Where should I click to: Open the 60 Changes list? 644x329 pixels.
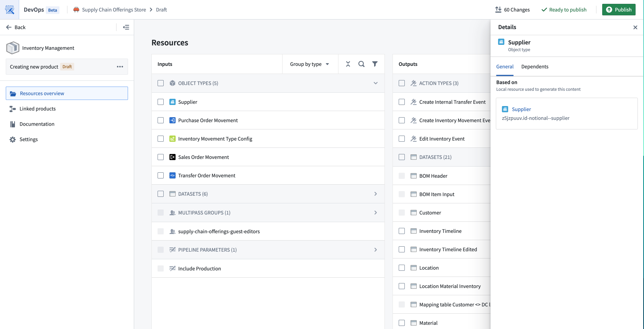click(513, 10)
